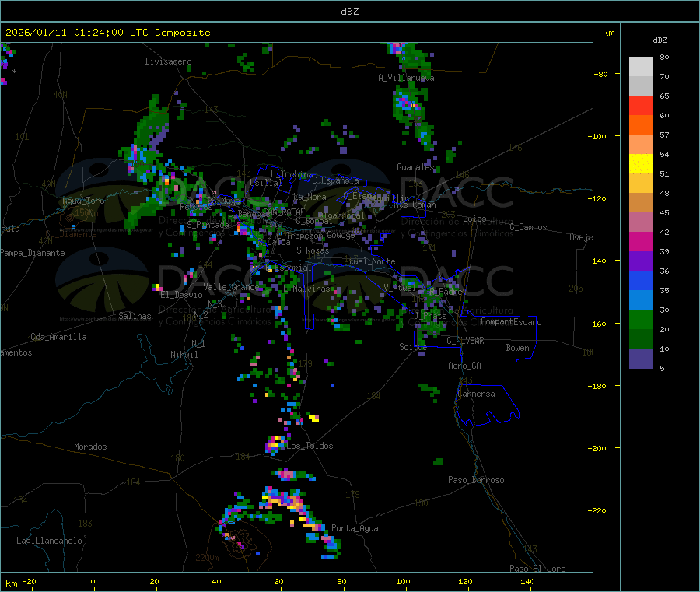This screenshot has height=592, width=700.
Task: Click the '0' tick on the horizontal km axis
Action: 93,581
